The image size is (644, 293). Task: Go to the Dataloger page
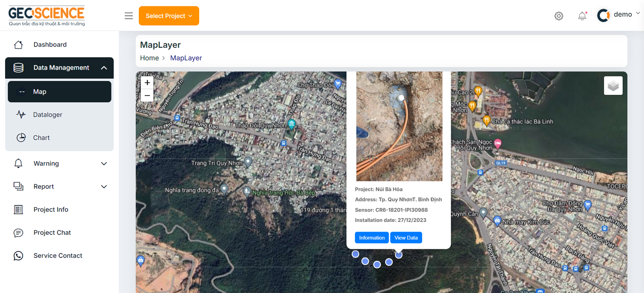(47, 115)
